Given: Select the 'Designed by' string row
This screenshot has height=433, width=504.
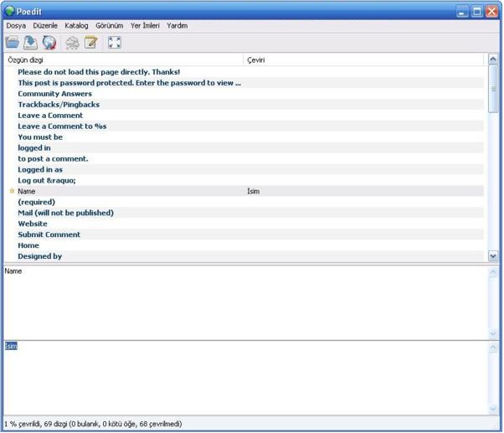Looking at the screenshot, I should [40, 256].
